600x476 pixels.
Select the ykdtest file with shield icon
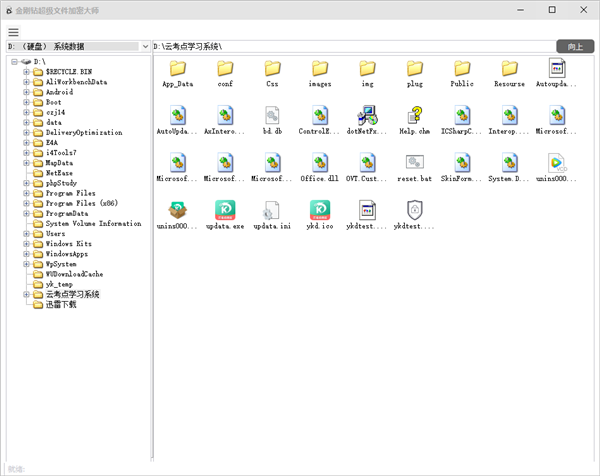click(x=415, y=210)
